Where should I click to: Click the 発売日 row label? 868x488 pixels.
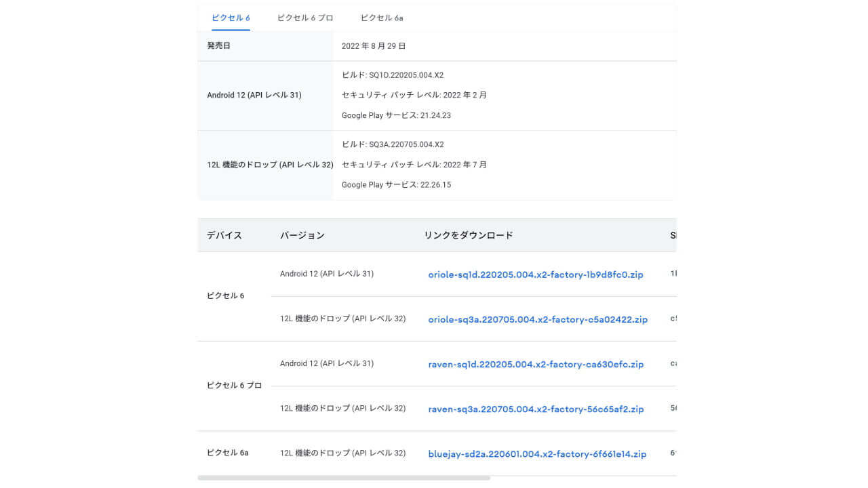click(x=218, y=46)
